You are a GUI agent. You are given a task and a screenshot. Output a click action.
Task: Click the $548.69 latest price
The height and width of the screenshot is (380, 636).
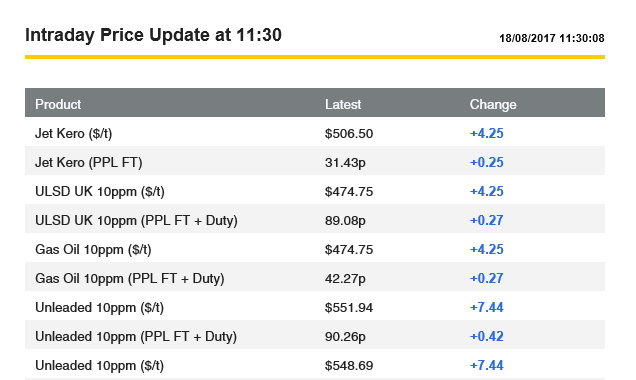pos(349,365)
